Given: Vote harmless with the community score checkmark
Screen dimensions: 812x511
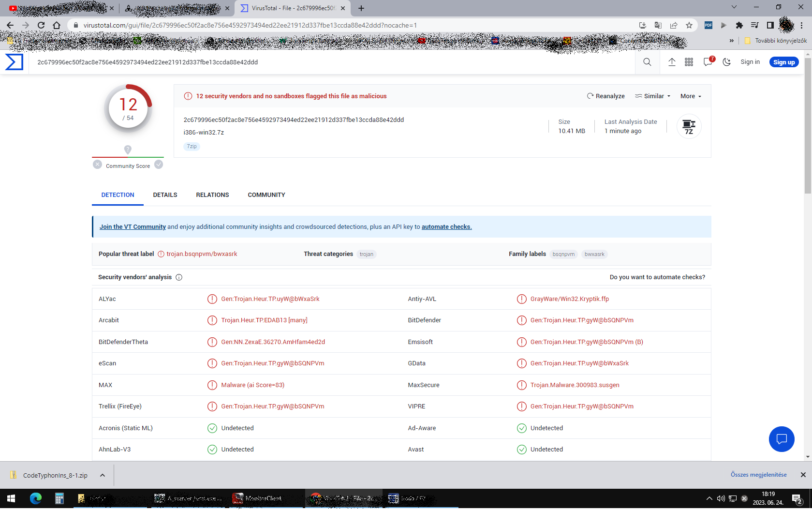Looking at the screenshot, I should [x=159, y=165].
